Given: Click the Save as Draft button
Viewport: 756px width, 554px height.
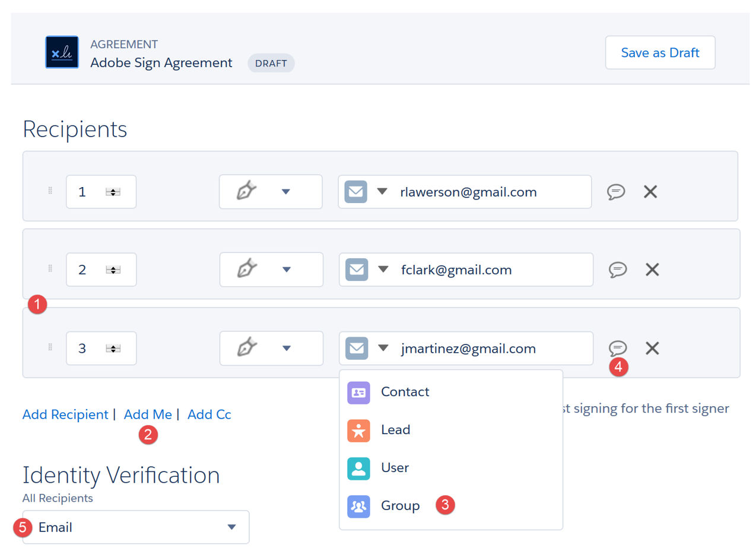Looking at the screenshot, I should [x=660, y=52].
